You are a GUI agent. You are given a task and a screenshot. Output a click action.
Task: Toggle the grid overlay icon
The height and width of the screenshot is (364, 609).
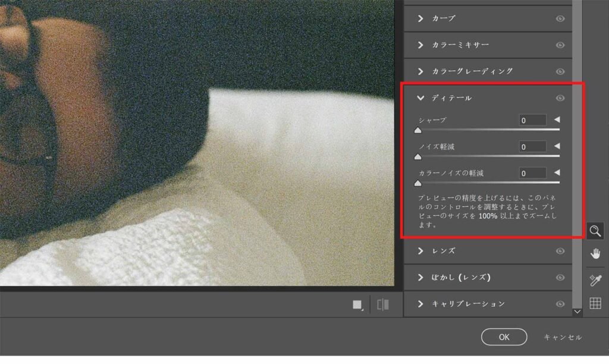[595, 303]
